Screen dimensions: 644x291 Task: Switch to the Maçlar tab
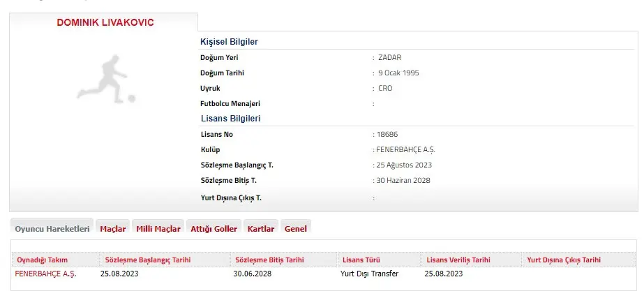(x=113, y=228)
